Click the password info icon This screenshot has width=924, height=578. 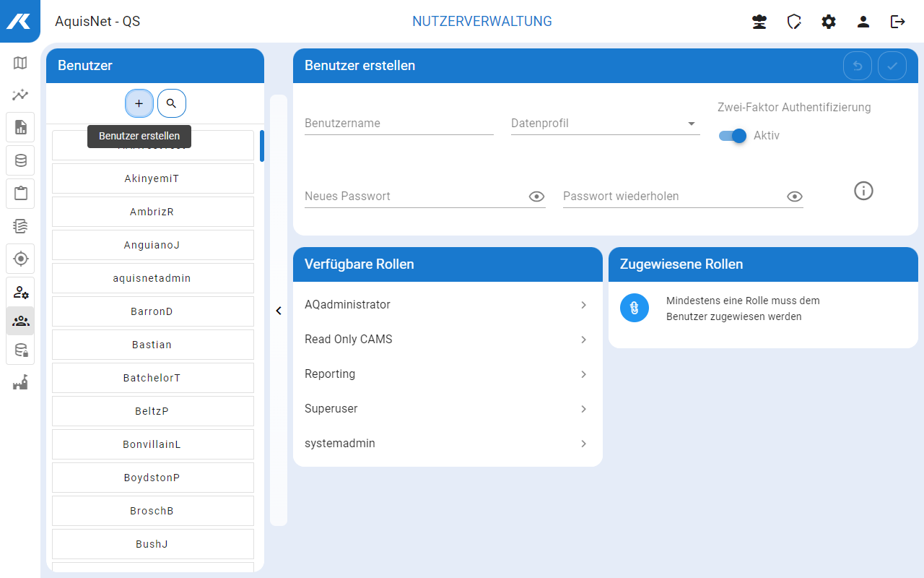(x=863, y=191)
